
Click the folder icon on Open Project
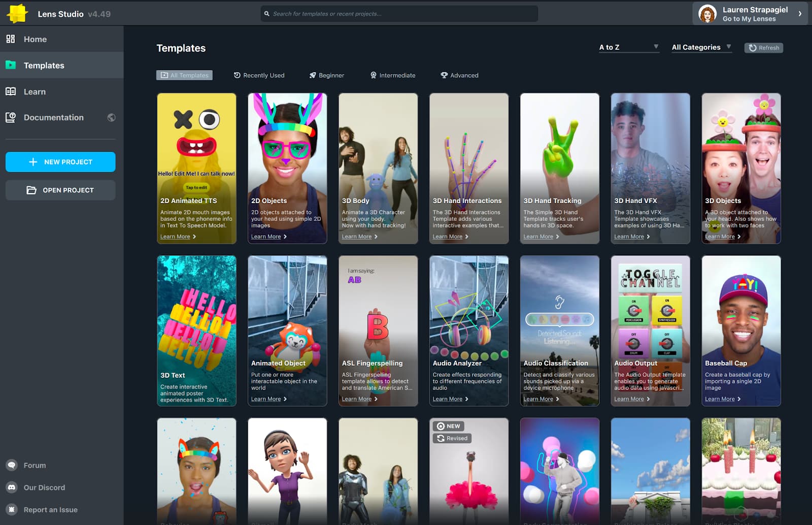[31, 190]
